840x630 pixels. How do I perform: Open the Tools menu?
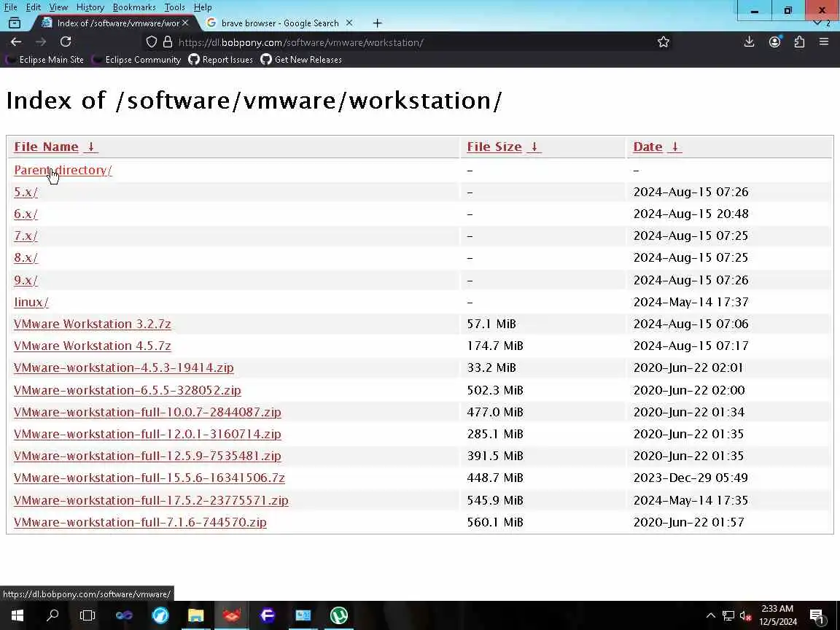click(175, 7)
